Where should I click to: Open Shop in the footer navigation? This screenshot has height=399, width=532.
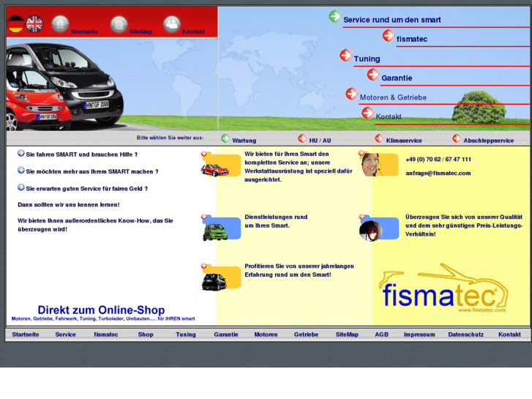(146, 335)
